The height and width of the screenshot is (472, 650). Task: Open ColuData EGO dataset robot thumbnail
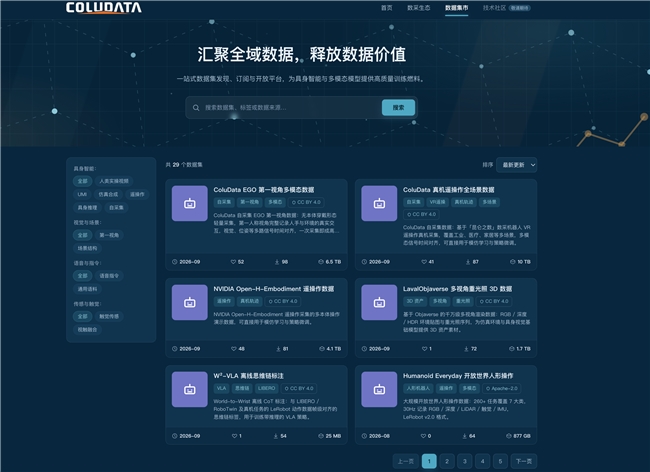tap(190, 203)
